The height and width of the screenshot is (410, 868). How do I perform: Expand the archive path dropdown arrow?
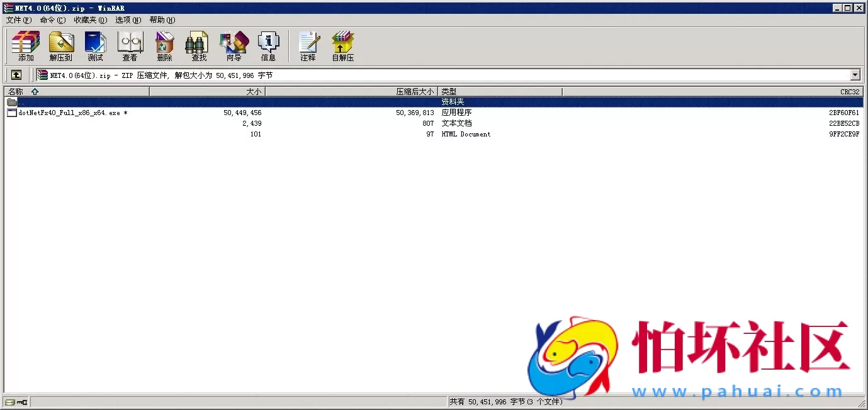[x=855, y=75]
